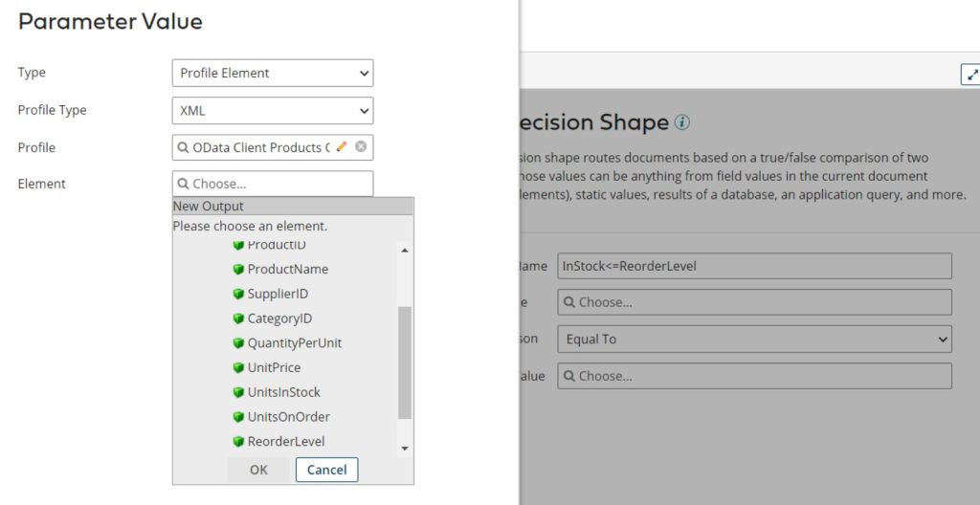
Task: Select the QuantityPerUnit element
Action: click(294, 343)
